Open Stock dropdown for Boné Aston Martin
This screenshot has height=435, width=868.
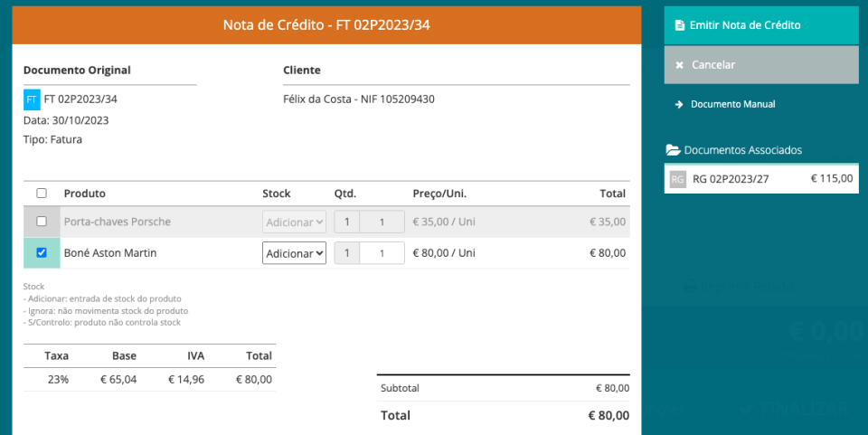294,253
